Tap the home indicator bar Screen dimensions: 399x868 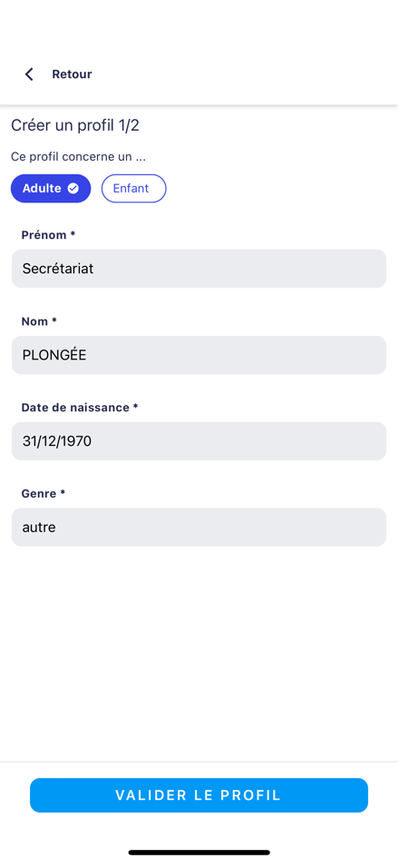point(199,853)
